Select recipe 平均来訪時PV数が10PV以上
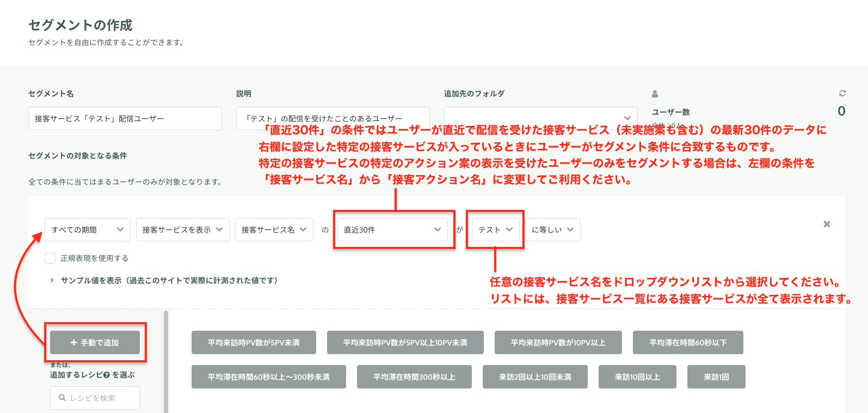The width and height of the screenshot is (868, 413). [558, 342]
